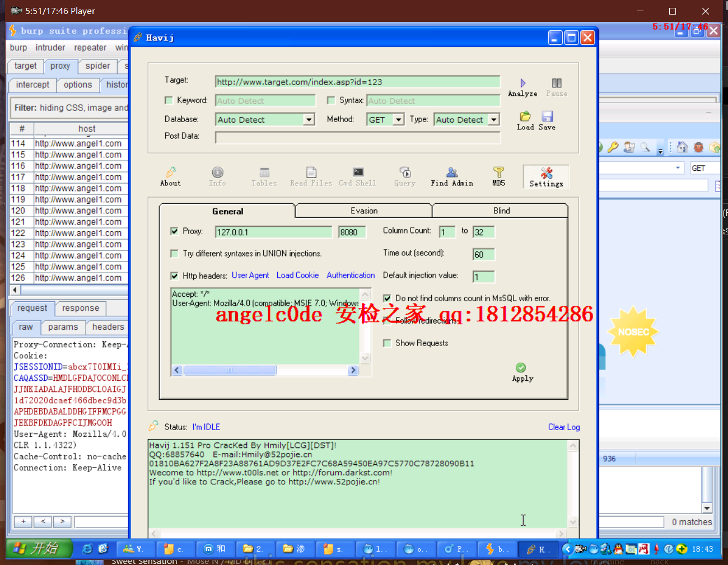
Task: Click Internet Explorer quick launch icon
Action: click(87, 549)
